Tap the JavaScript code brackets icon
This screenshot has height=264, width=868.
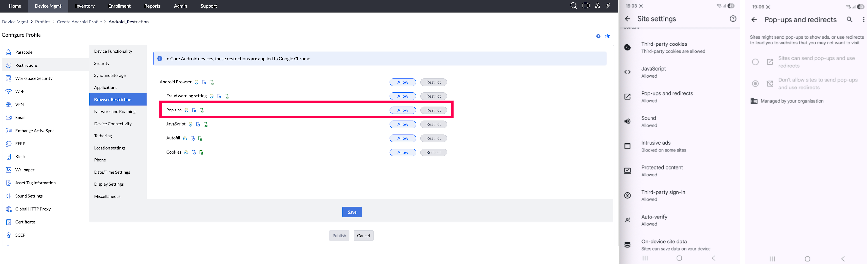[x=627, y=72]
